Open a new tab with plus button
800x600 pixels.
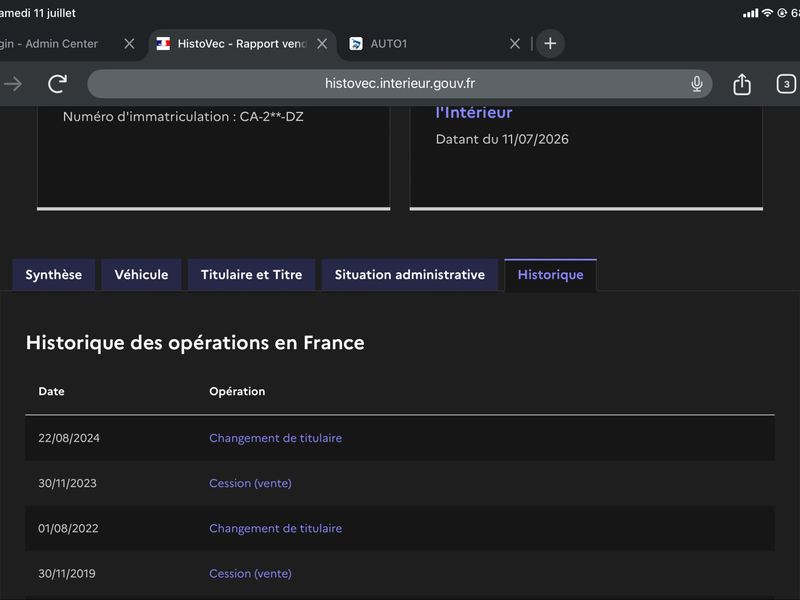point(550,43)
